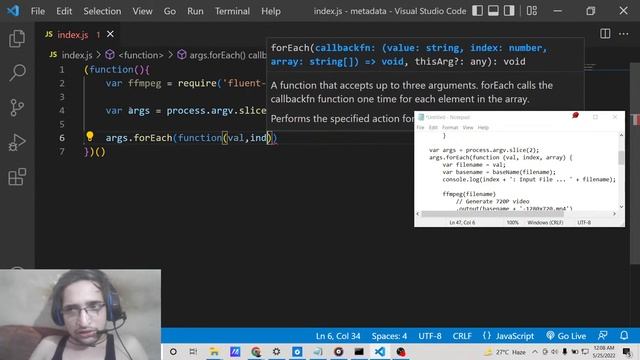The image size is (640, 360).
Task: Open Customize Layout icon in title bar
Action: tap(531, 11)
